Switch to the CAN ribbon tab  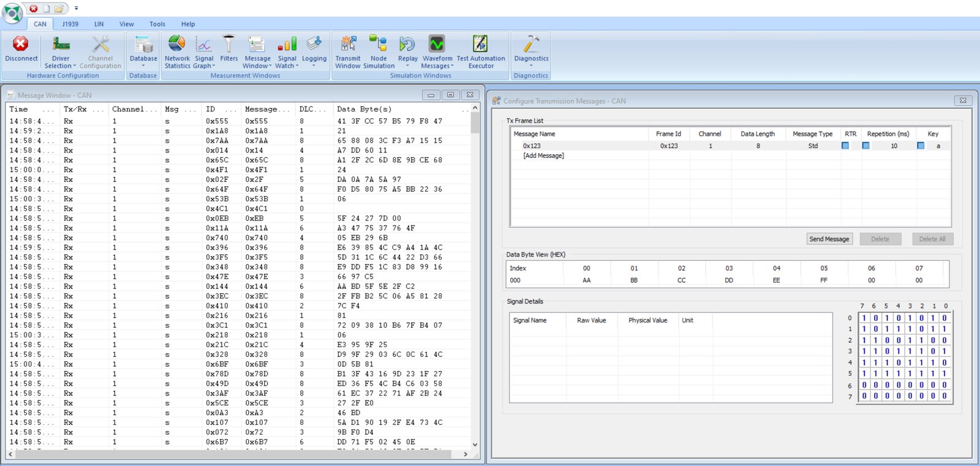coord(40,24)
